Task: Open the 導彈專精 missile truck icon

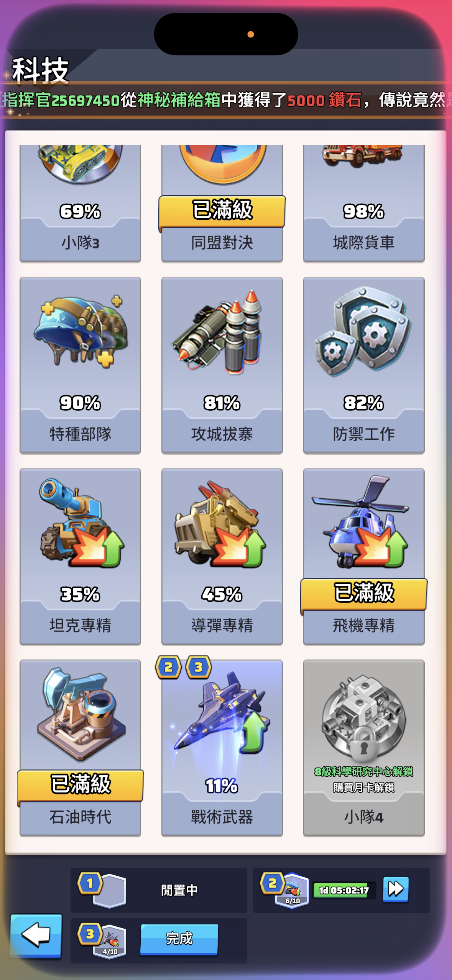Action: pyautogui.click(x=220, y=524)
